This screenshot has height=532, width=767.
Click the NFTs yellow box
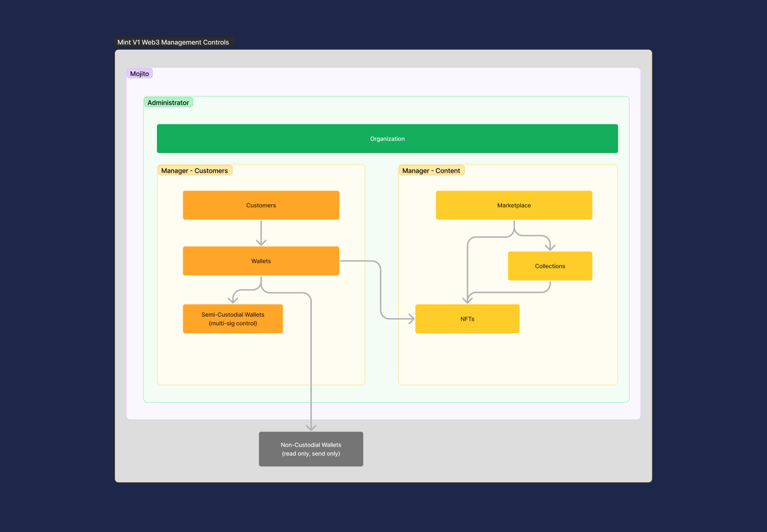tap(467, 319)
